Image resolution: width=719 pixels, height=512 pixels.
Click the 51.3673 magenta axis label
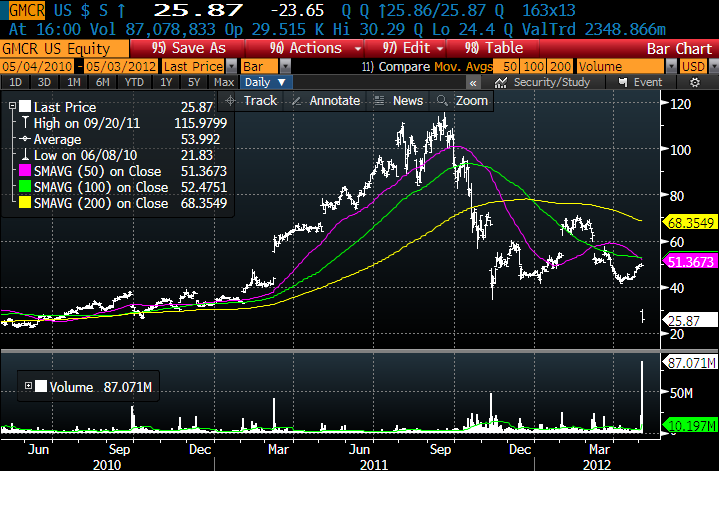691,262
